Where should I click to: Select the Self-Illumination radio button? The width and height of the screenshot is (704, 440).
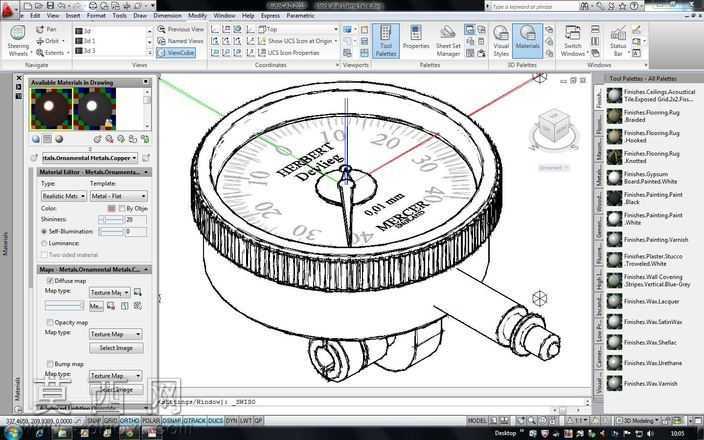tap(44, 232)
